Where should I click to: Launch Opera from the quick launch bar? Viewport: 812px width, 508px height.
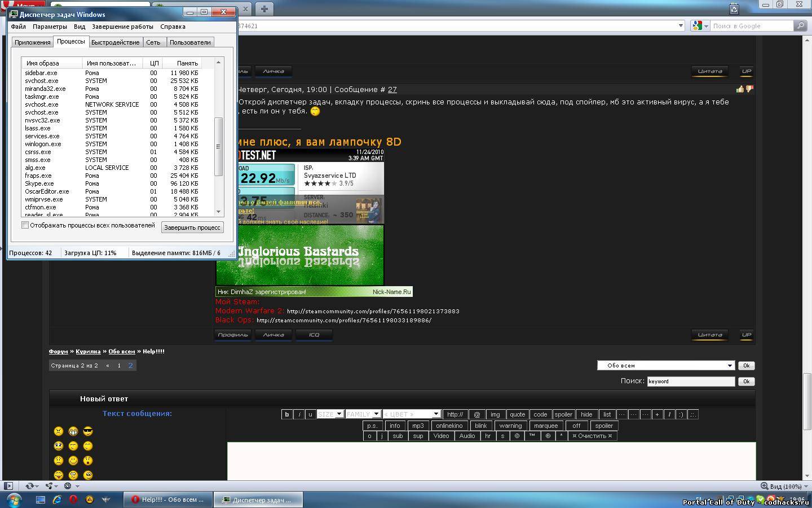73,500
